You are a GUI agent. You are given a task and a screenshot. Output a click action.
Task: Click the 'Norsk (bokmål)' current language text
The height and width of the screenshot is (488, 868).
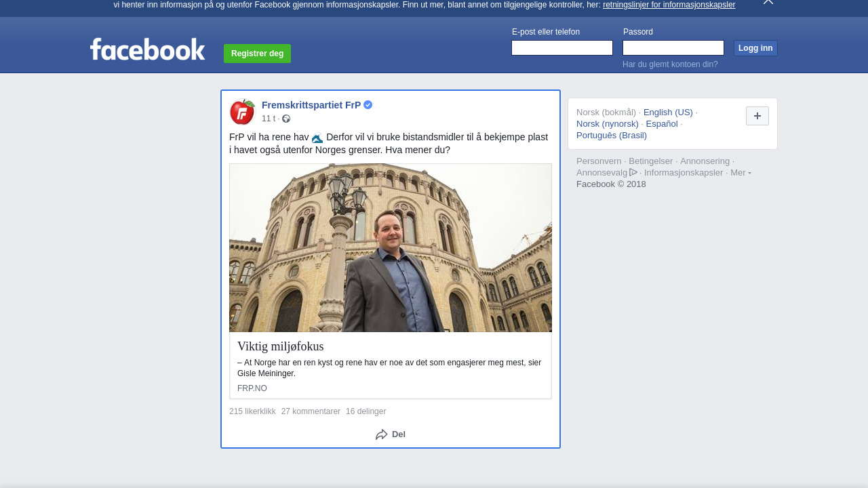(606, 113)
